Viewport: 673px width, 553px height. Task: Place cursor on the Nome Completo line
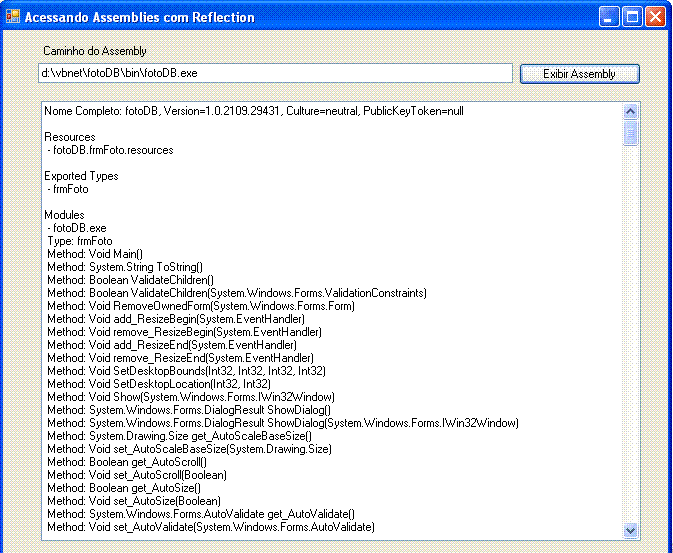click(x=253, y=111)
